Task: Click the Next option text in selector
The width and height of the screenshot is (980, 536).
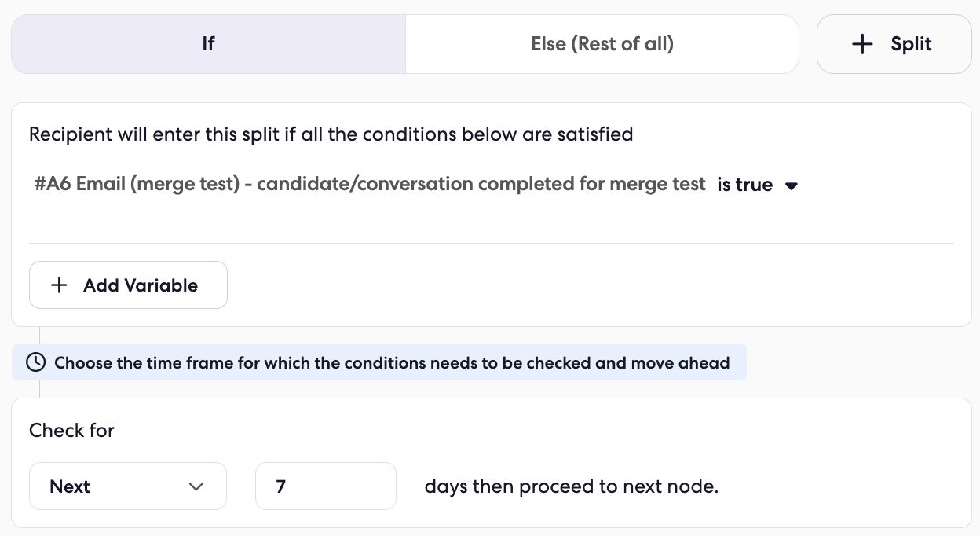Action: [x=70, y=486]
